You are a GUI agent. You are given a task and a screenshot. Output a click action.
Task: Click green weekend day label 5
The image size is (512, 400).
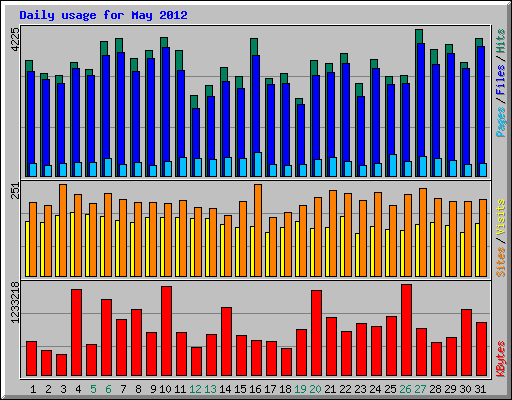[x=93, y=389]
